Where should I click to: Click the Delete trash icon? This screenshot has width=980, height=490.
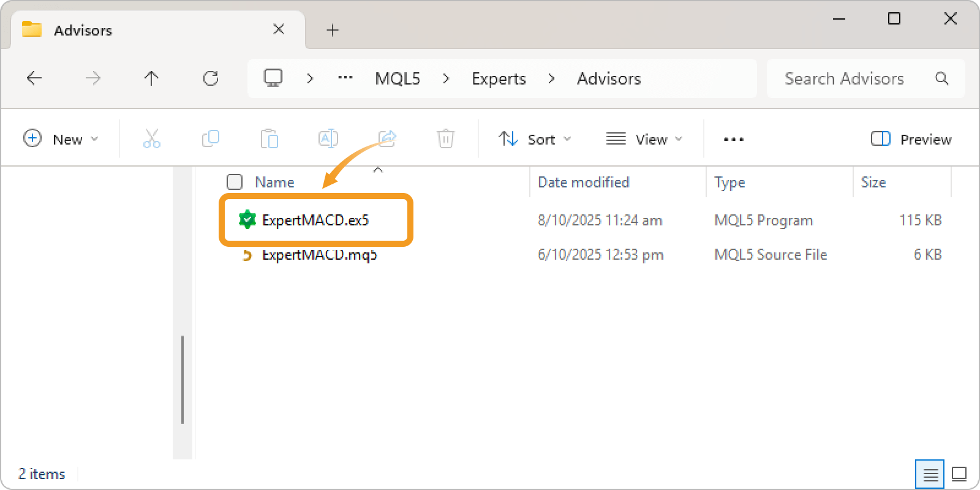pyautogui.click(x=445, y=139)
